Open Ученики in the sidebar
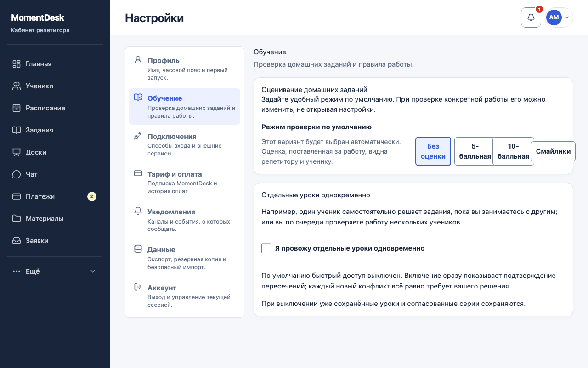This screenshot has height=368, width=588. pyautogui.click(x=55, y=86)
